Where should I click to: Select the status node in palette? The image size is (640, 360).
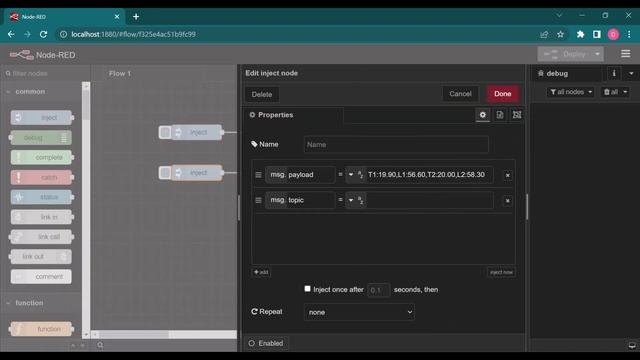click(42, 197)
